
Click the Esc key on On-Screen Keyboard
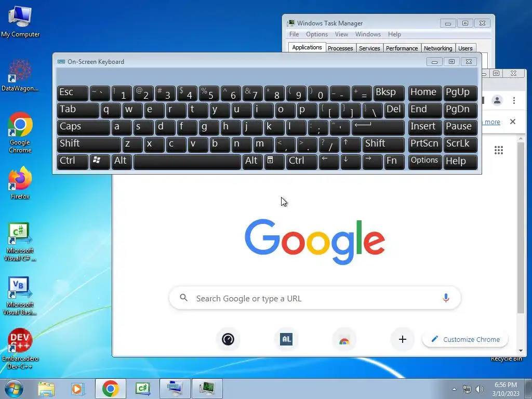pyautogui.click(x=73, y=93)
